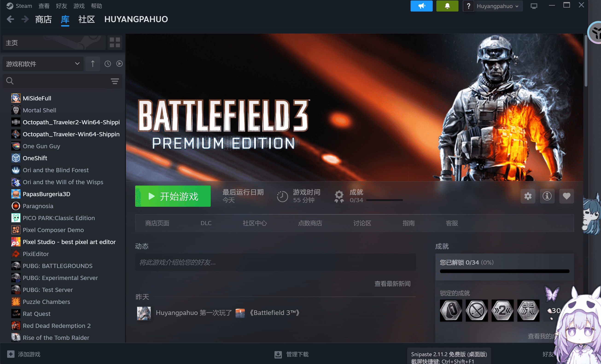
Task: Toggle sort by recent activity clock
Action: (x=108, y=64)
